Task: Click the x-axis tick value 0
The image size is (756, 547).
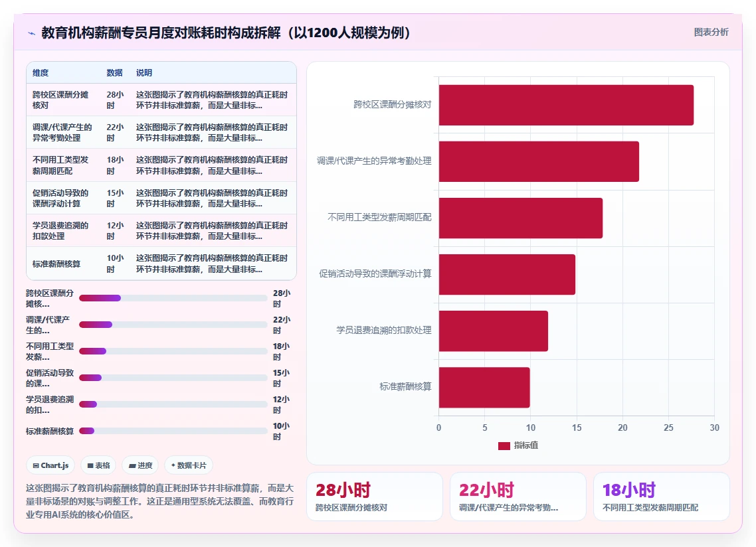Action: pyautogui.click(x=438, y=428)
